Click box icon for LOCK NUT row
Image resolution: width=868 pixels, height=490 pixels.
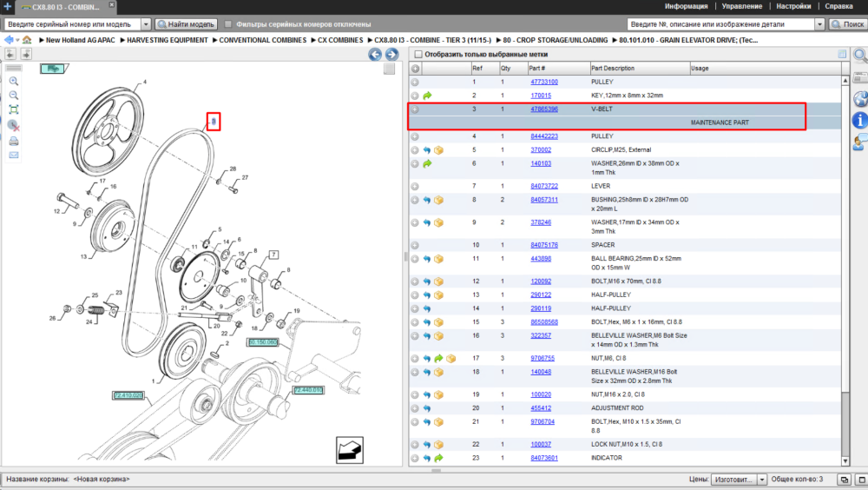tap(438, 445)
